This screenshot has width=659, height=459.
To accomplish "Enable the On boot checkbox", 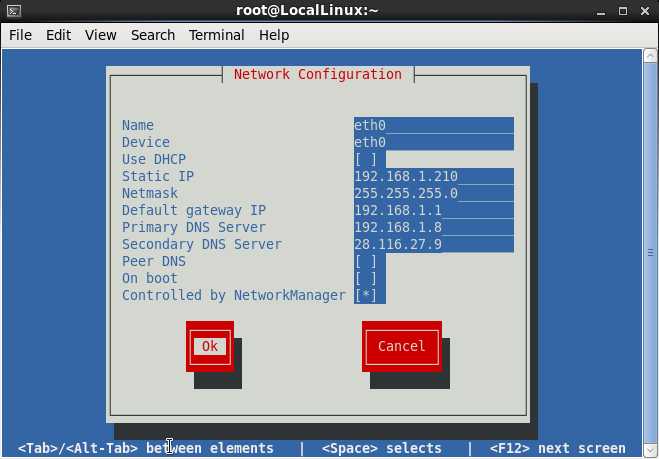I will [366, 278].
